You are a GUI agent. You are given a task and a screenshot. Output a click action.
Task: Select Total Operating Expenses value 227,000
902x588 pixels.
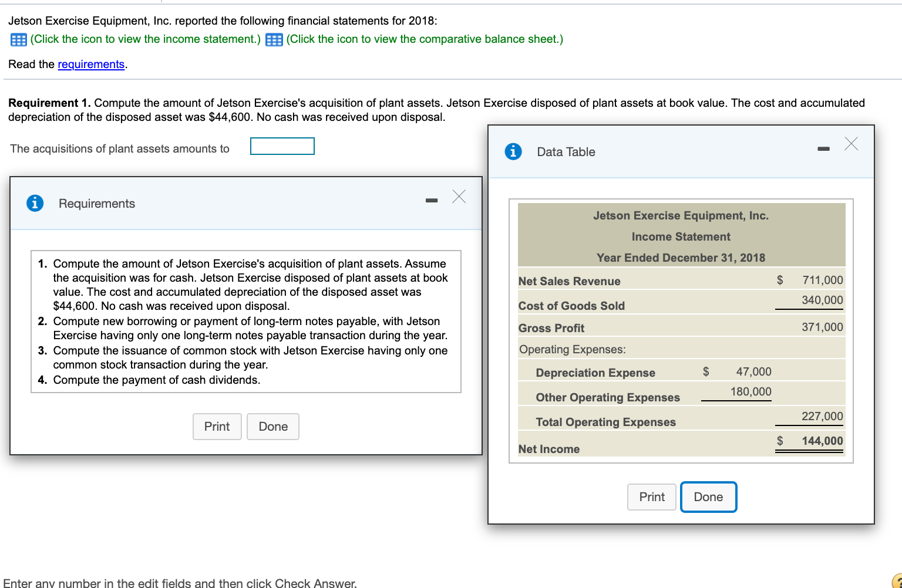coord(823,417)
